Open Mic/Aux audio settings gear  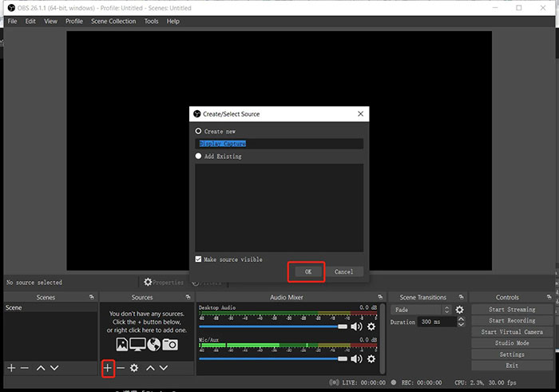click(371, 359)
